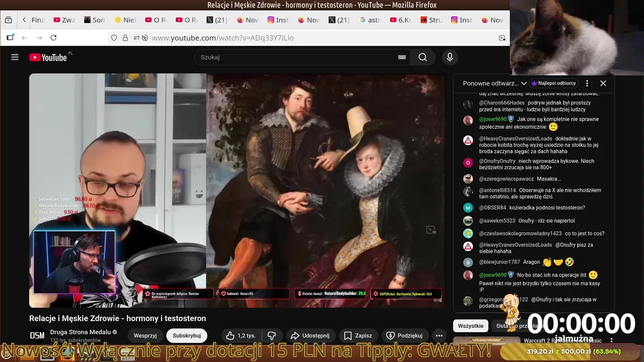Switch to the 'Son' tab
644x362 pixels.
95,20
